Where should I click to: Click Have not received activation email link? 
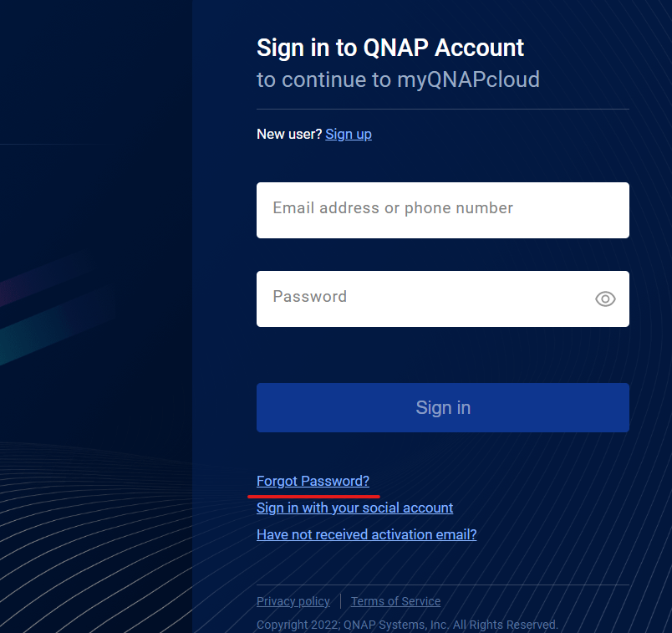pos(366,534)
